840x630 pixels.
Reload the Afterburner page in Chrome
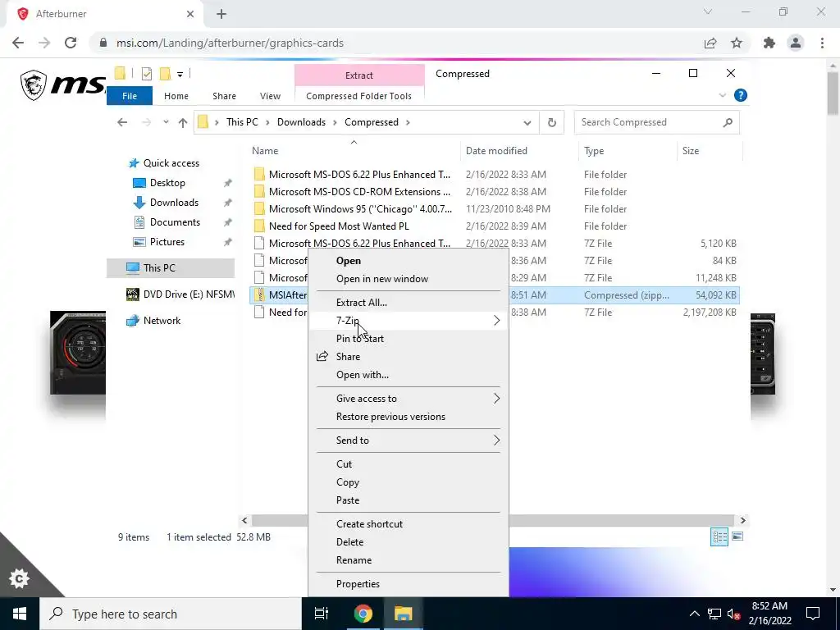[x=71, y=43]
